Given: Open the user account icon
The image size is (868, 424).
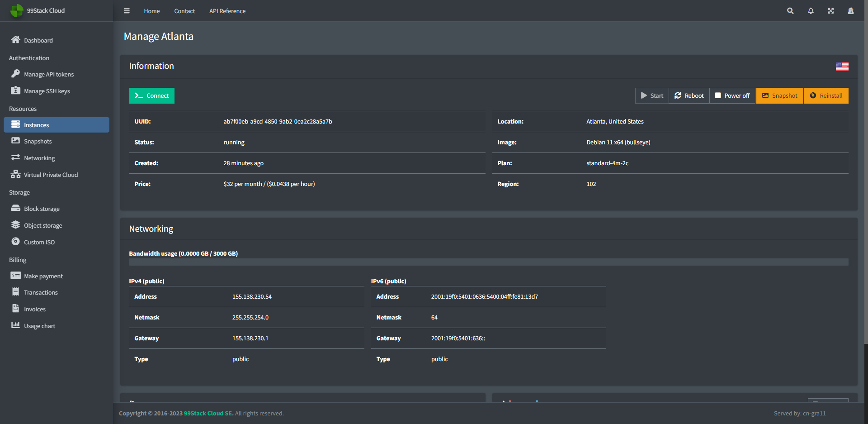Looking at the screenshot, I should [851, 11].
